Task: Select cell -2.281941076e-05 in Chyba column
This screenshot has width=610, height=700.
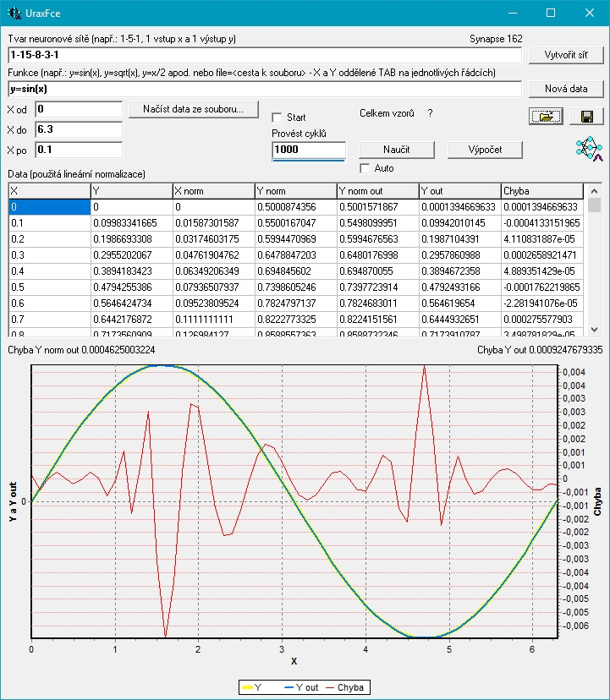Action: [x=542, y=304]
